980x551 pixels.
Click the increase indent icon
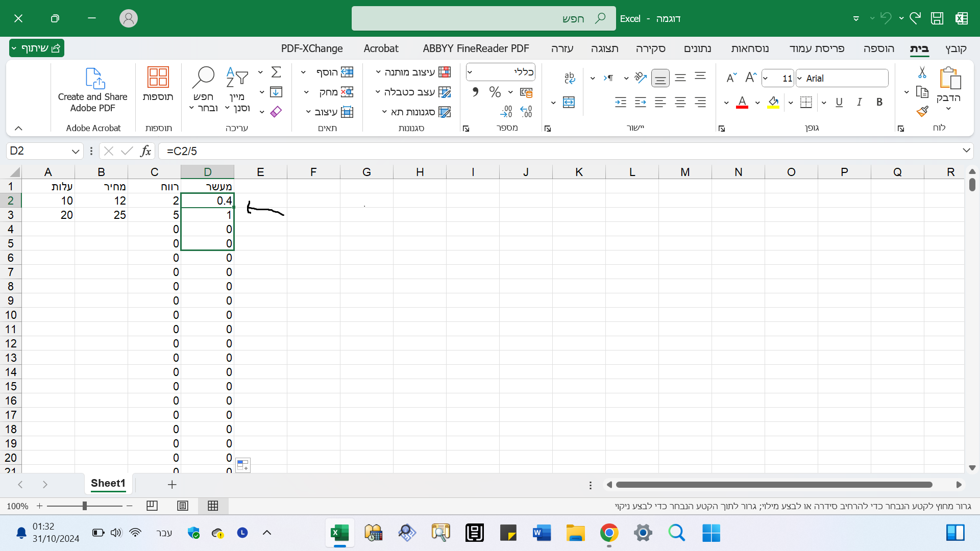621,102
